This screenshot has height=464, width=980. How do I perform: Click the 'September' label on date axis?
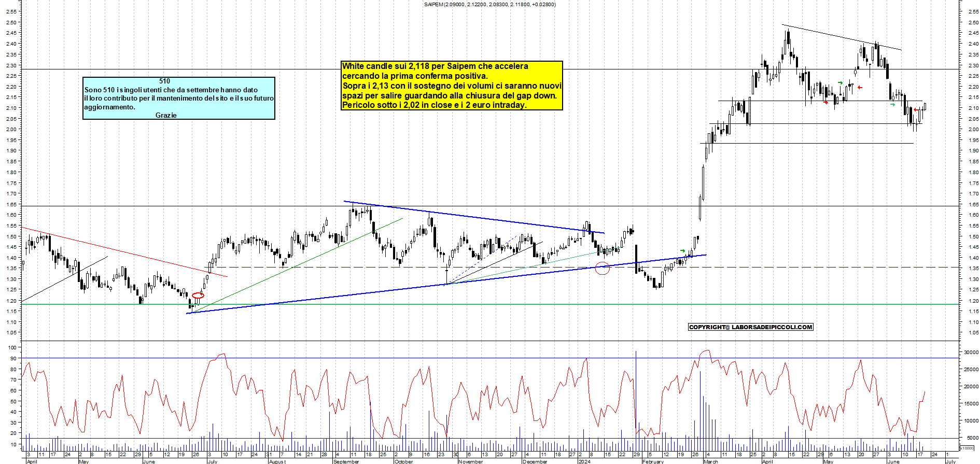[x=346, y=461]
